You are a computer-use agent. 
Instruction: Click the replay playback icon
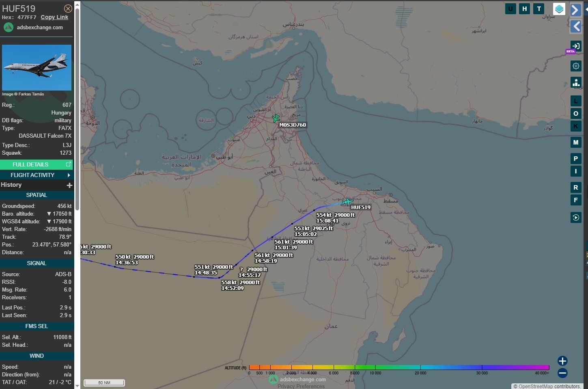click(575, 218)
